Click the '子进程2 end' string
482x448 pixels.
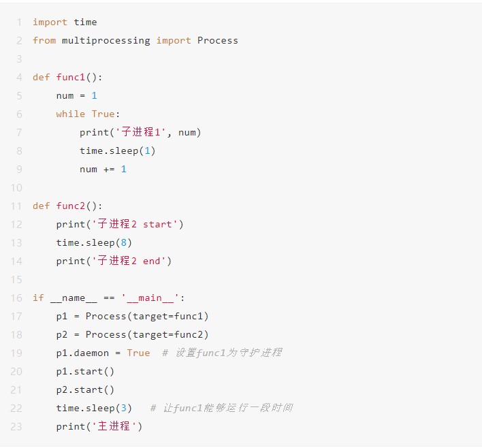tap(132, 261)
